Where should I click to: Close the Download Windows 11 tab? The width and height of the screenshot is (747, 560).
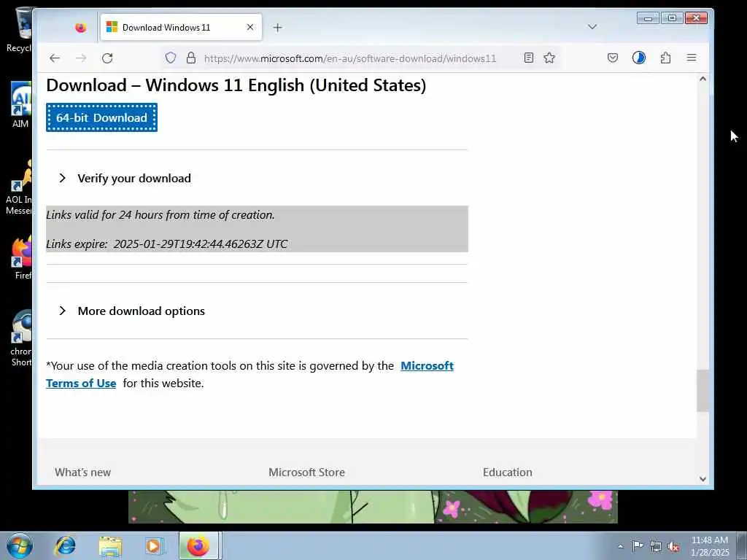click(x=250, y=27)
